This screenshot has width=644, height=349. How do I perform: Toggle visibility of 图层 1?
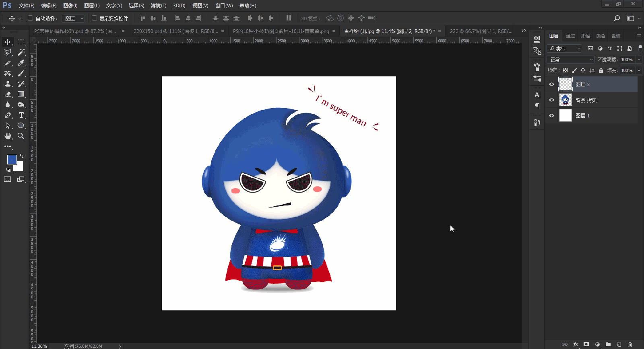pyautogui.click(x=551, y=116)
